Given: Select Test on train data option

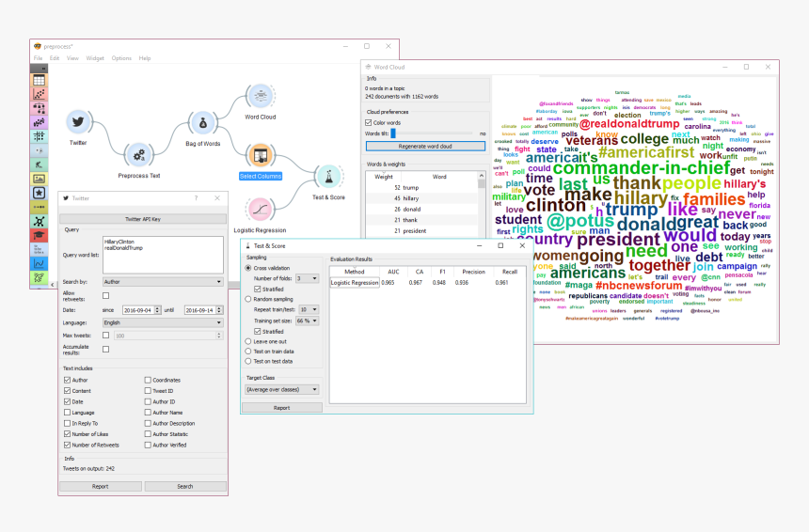Looking at the screenshot, I should [248, 351].
